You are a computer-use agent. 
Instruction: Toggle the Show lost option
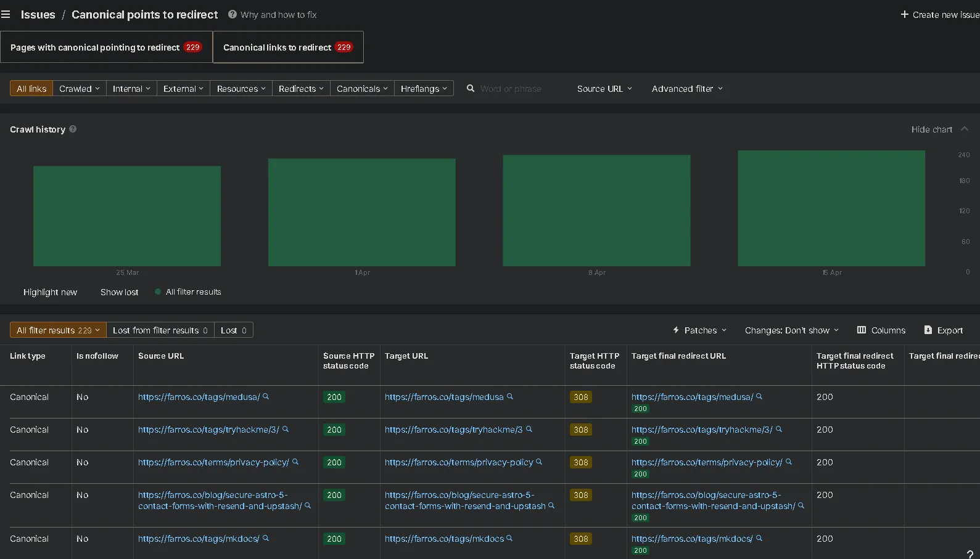119,292
